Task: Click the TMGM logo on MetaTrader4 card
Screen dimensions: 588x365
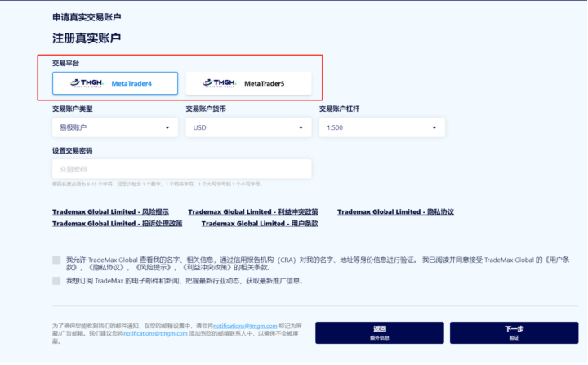Action: click(x=87, y=83)
